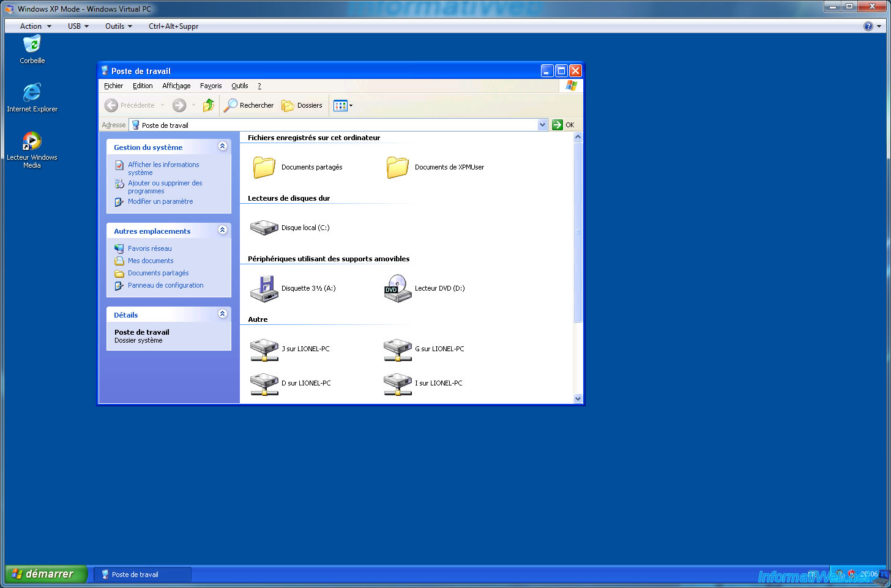Open Précédente history dropdown arrow
This screenshot has height=588, width=891.
tap(162, 105)
